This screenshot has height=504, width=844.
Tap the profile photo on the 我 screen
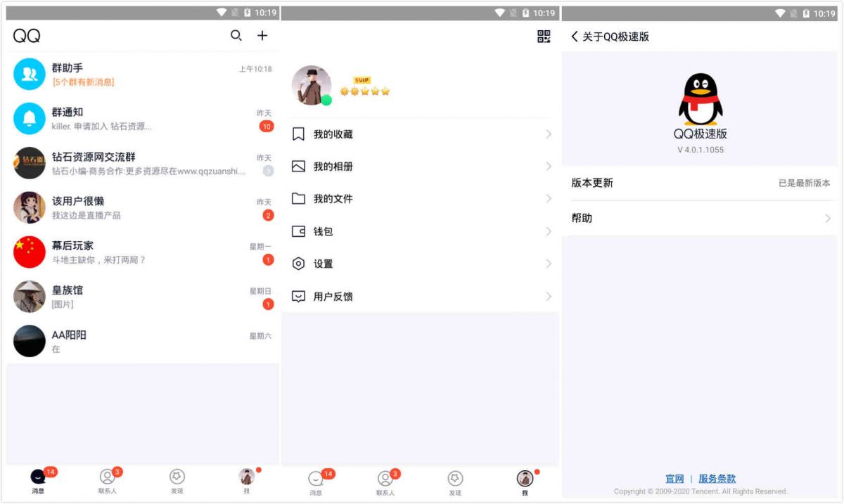tap(312, 86)
